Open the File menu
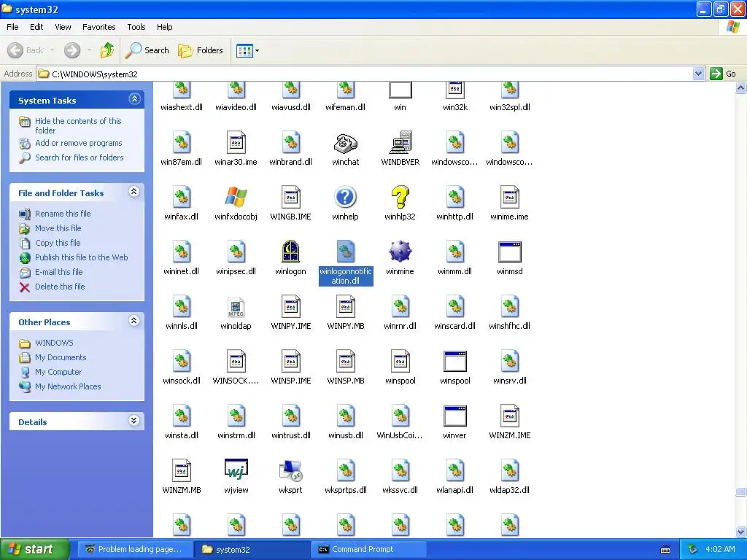 [x=13, y=27]
